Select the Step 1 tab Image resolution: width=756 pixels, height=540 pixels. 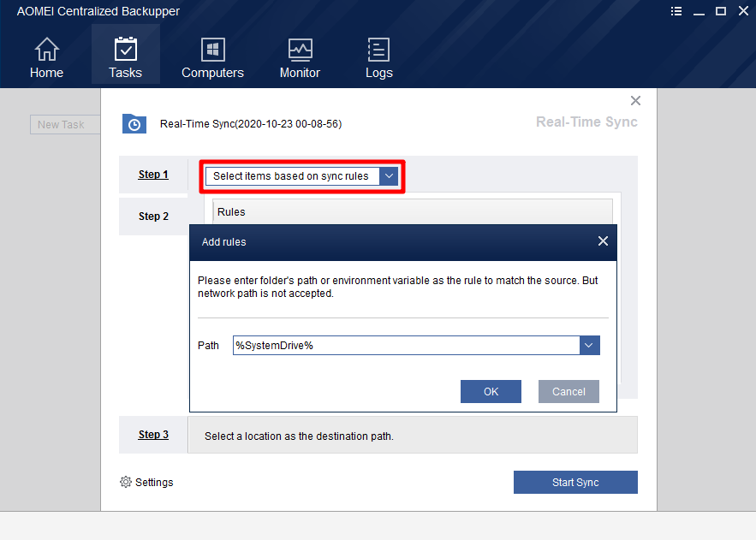click(x=153, y=175)
